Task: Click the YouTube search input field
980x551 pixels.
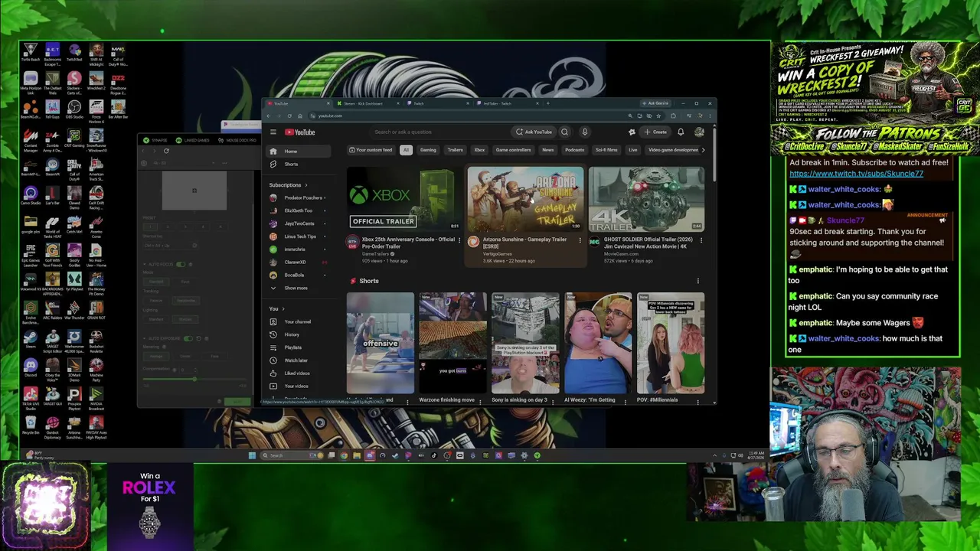Action: [x=440, y=132]
